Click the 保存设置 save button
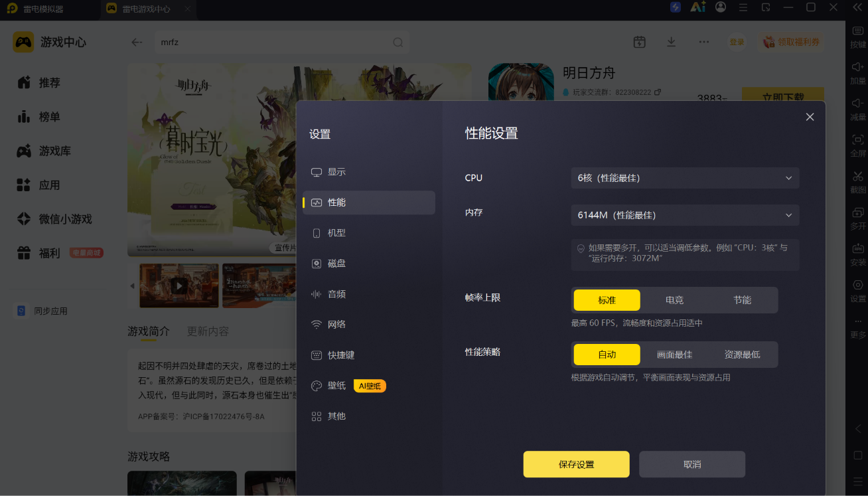This screenshot has width=868, height=496. coord(576,464)
